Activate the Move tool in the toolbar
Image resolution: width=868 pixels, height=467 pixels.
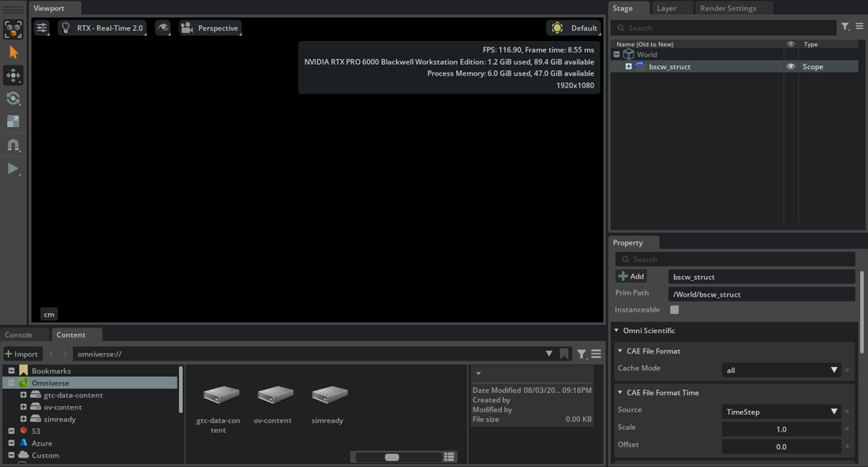(13, 75)
